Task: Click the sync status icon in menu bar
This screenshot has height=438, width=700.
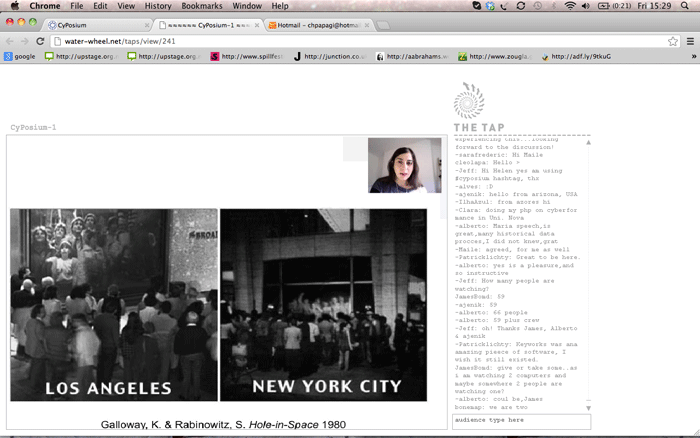Action: tap(521, 6)
